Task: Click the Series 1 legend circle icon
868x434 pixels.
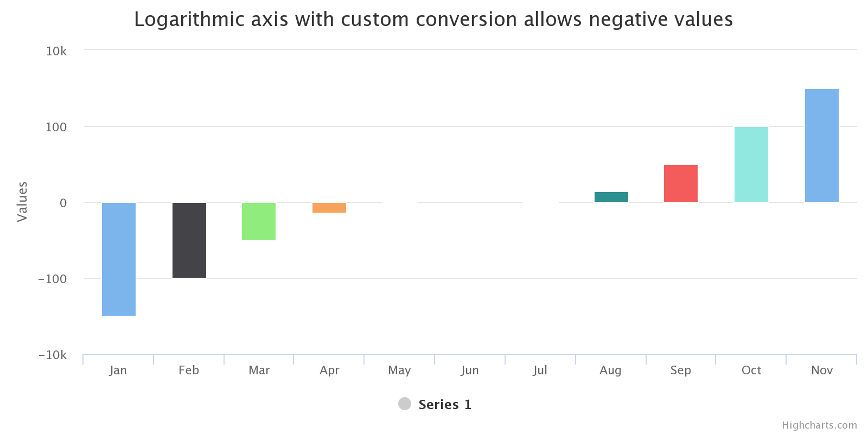Action: click(405, 404)
